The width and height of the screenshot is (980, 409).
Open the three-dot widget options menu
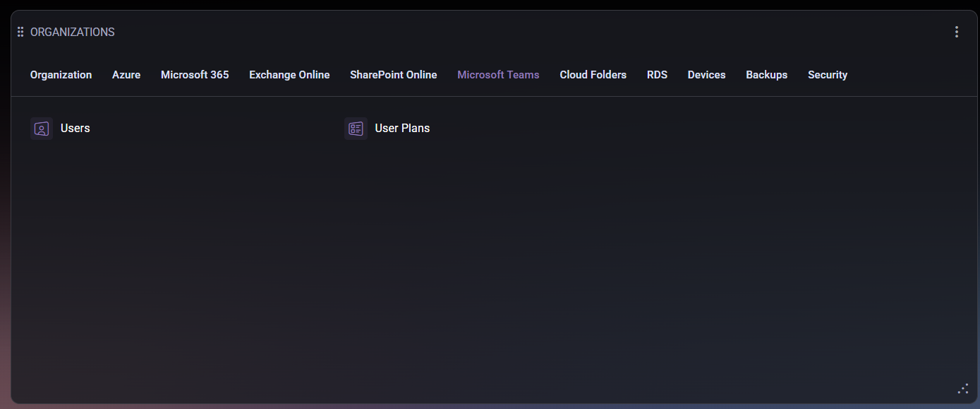click(x=957, y=32)
